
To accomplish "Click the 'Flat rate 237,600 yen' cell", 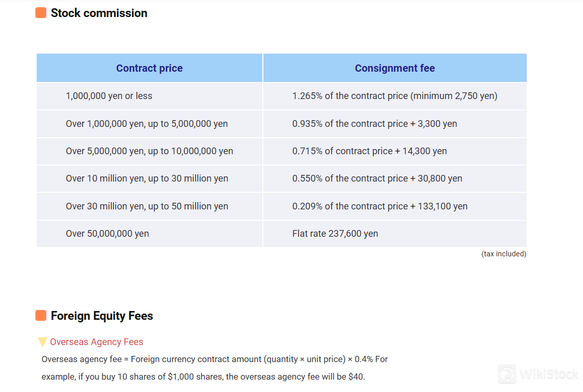I will pos(395,234).
